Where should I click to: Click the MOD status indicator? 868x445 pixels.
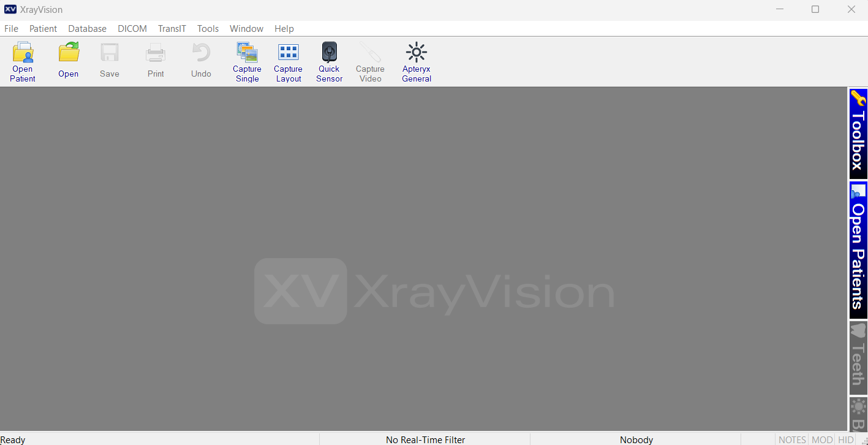coord(822,439)
